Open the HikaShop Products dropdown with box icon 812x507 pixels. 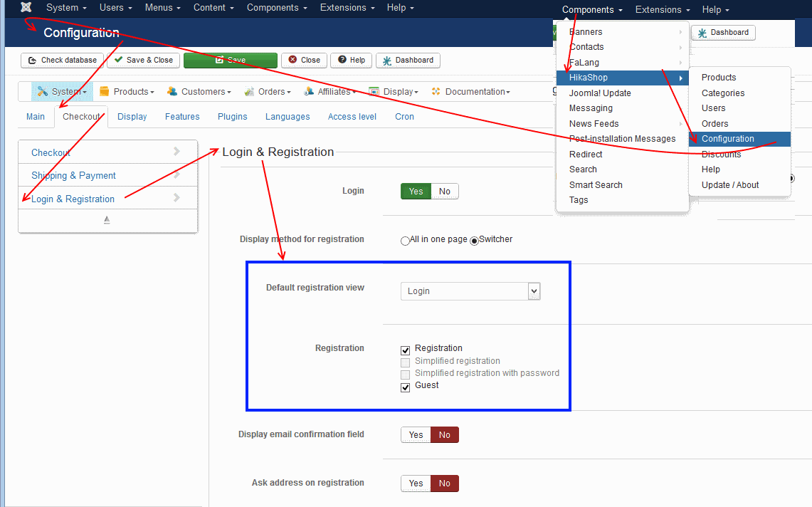click(x=127, y=92)
